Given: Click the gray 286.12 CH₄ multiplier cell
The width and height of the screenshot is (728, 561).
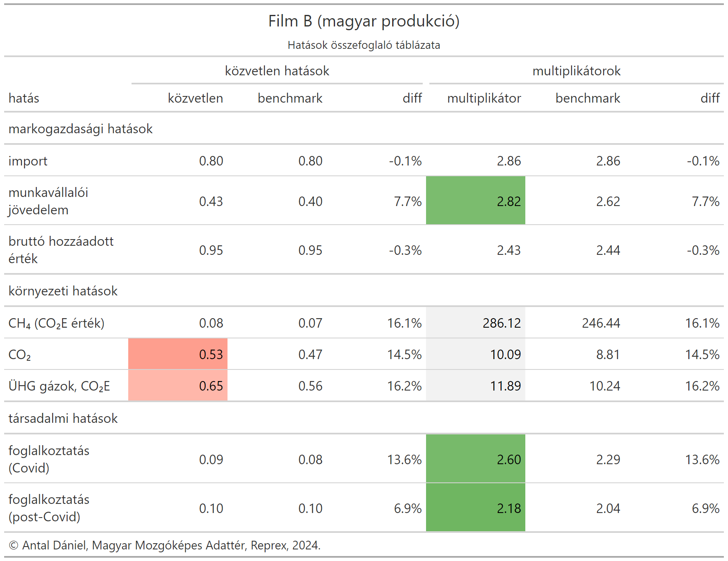Looking at the screenshot, I should [x=476, y=323].
